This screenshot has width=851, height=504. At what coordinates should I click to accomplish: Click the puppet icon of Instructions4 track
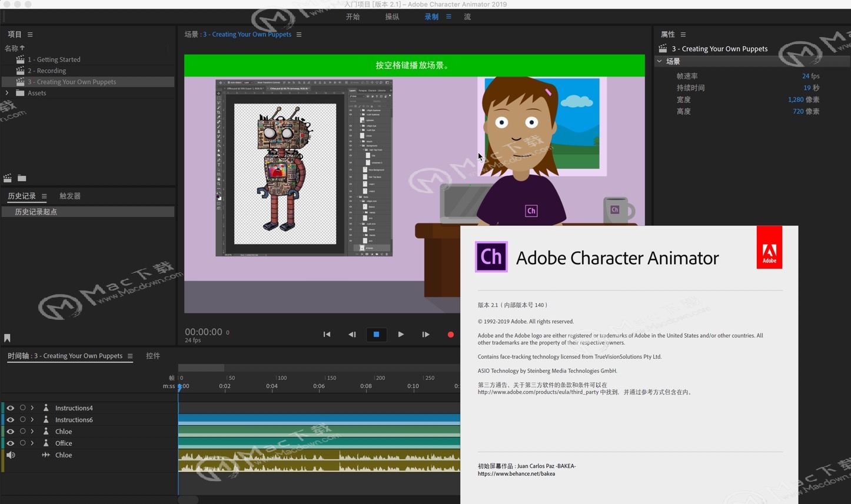(46, 408)
